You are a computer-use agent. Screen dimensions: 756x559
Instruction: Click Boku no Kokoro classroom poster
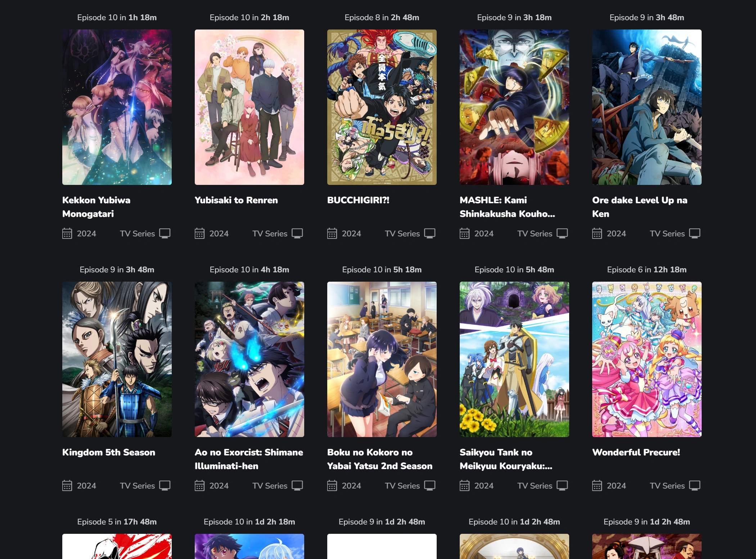(x=382, y=359)
